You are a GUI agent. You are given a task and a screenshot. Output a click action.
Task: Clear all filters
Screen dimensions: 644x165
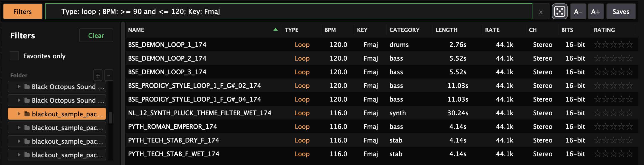click(x=96, y=36)
